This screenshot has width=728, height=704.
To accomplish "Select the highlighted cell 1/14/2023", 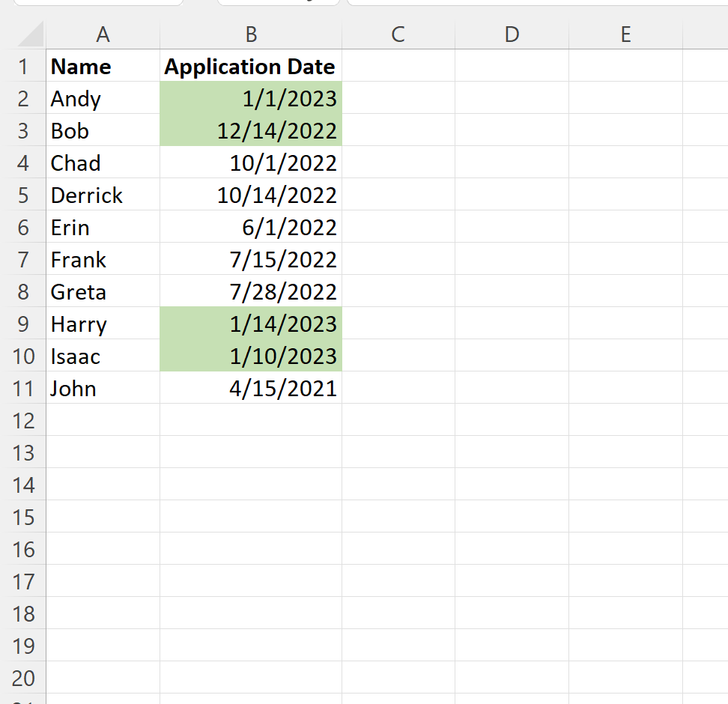I will tap(251, 323).
